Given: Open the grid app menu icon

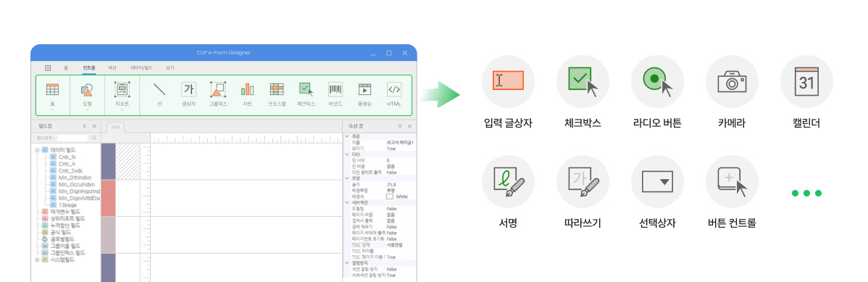Looking at the screenshot, I should [x=48, y=67].
